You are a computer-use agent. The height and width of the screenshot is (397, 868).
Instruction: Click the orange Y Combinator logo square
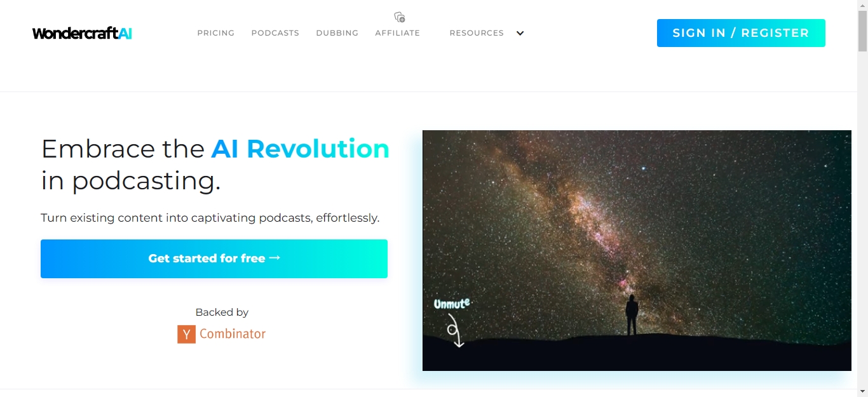186,334
